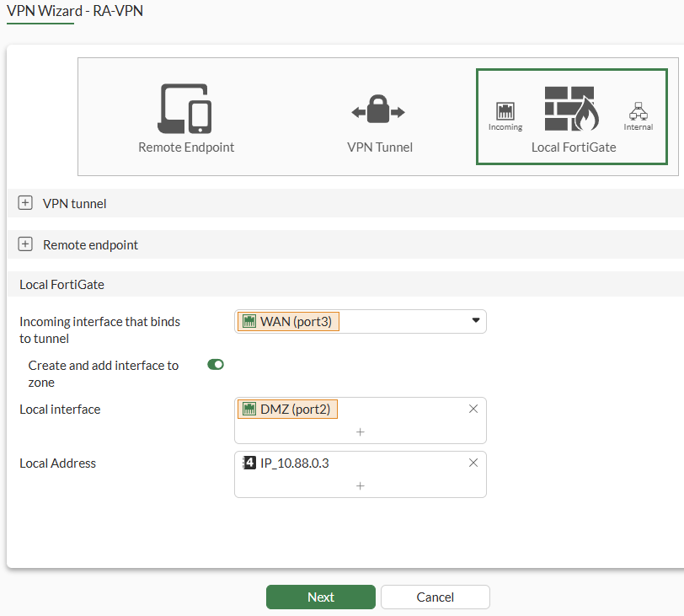Image resolution: width=684 pixels, height=616 pixels.
Task: Select the WAN (port3) interface tag
Action: (x=286, y=321)
